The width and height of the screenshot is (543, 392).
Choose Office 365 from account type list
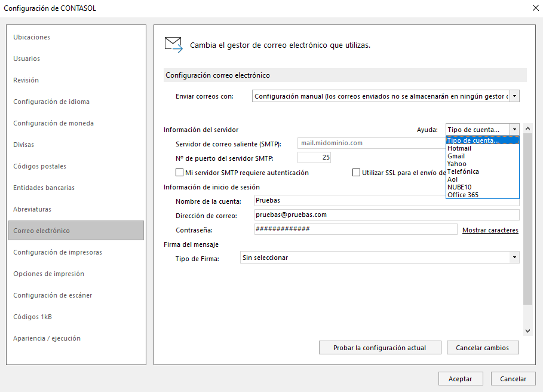[x=483, y=195]
